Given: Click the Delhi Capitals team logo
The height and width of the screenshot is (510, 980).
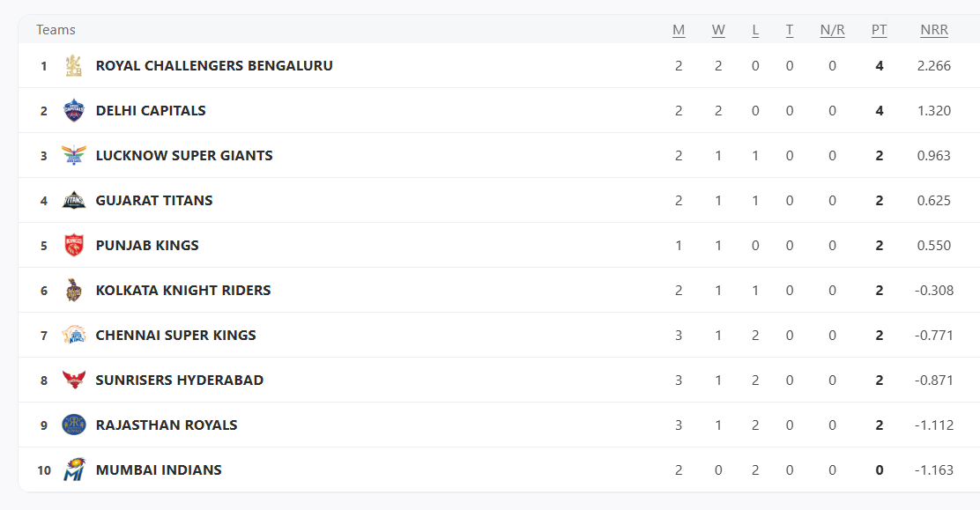Looking at the screenshot, I should click(74, 111).
